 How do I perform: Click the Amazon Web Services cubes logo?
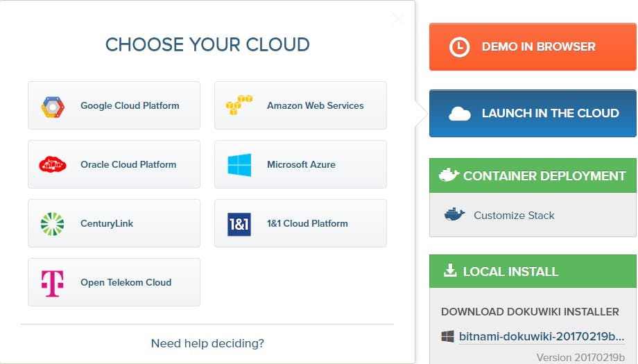pyautogui.click(x=239, y=105)
